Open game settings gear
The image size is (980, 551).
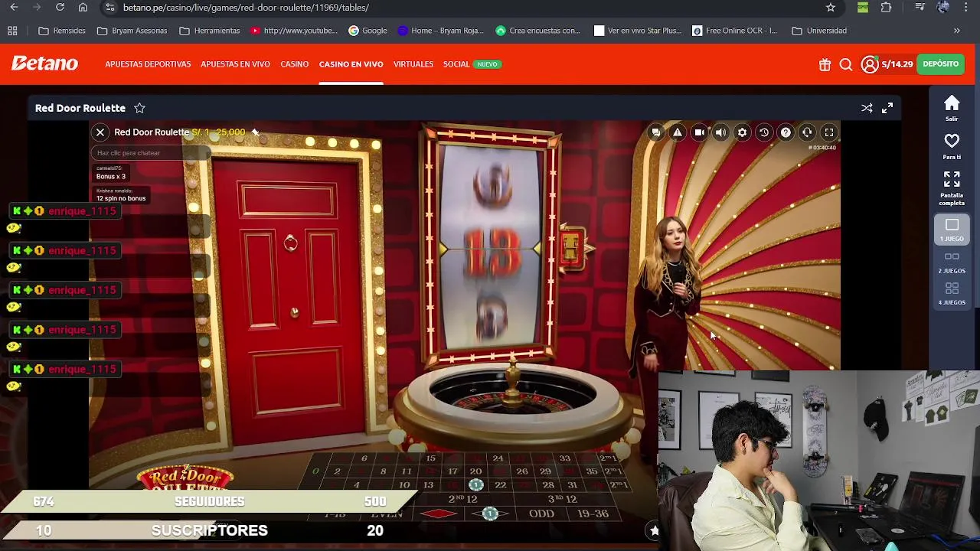[x=742, y=132]
